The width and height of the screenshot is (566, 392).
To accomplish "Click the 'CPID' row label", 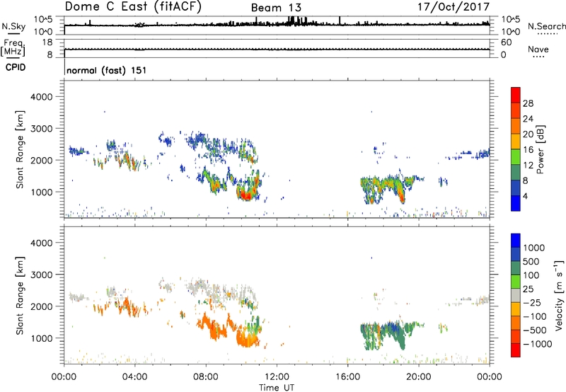I will tap(16, 67).
